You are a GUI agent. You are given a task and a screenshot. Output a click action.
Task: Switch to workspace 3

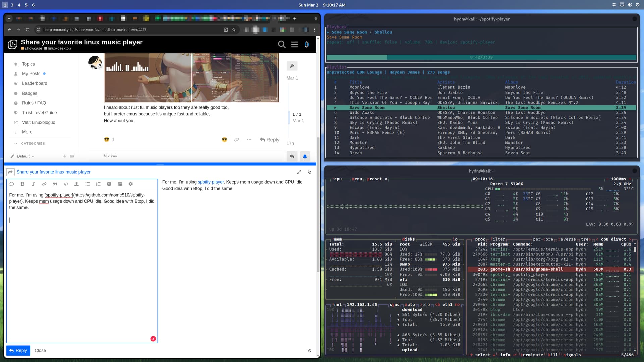coord(12,5)
